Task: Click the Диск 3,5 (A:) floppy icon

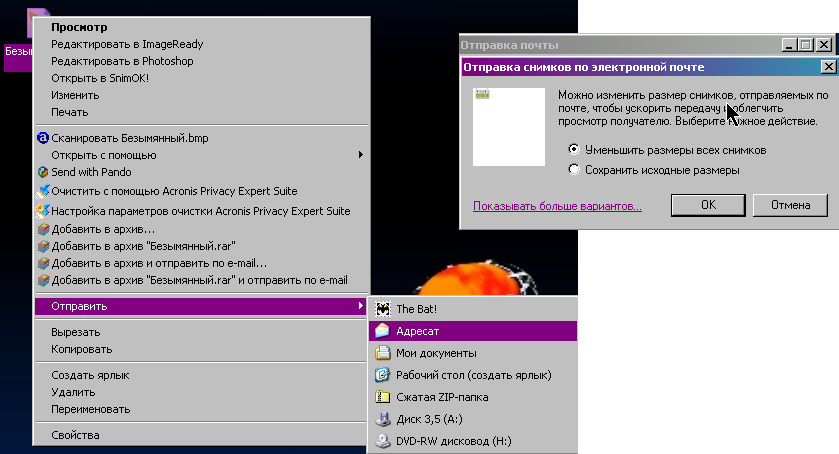Action: click(382, 419)
